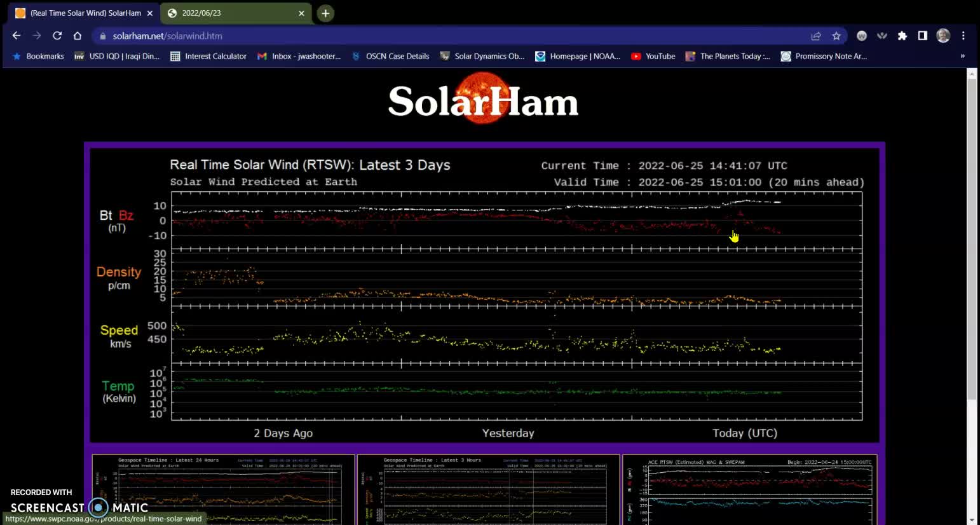Expand the hidden bookmarks chevron
The width and height of the screenshot is (980, 525).
(962, 56)
